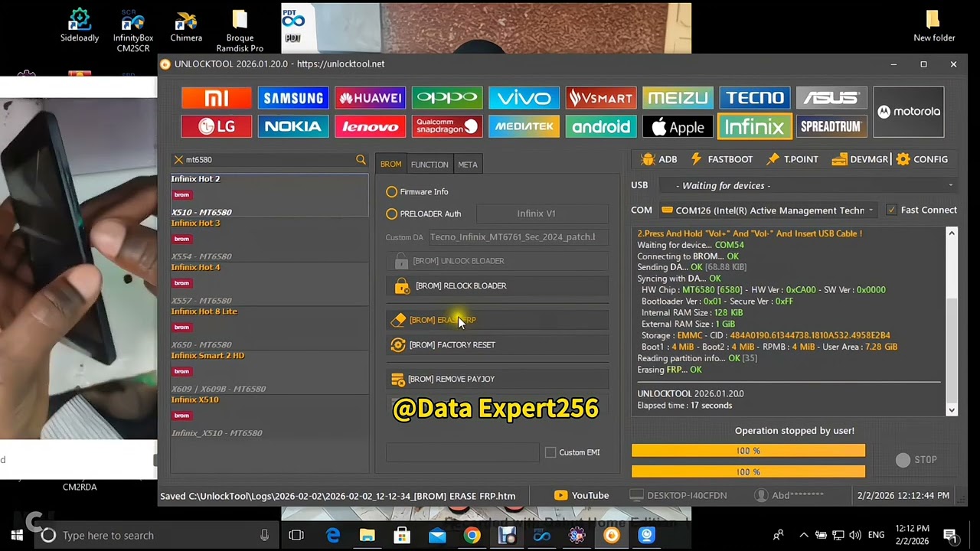The height and width of the screenshot is (551, 980).
Task: Click in the mt6580 search field
Action: (268, 159)
